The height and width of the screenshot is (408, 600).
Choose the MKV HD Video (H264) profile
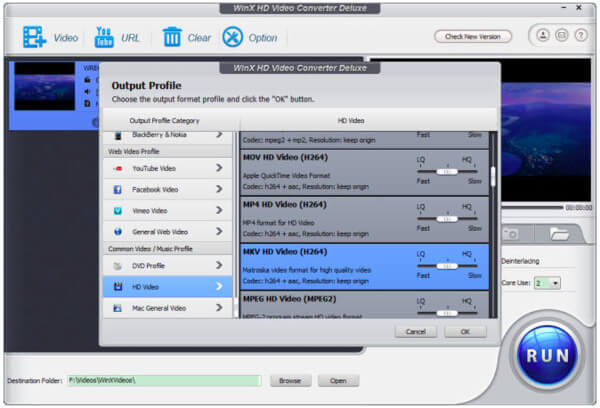point(364,267)
